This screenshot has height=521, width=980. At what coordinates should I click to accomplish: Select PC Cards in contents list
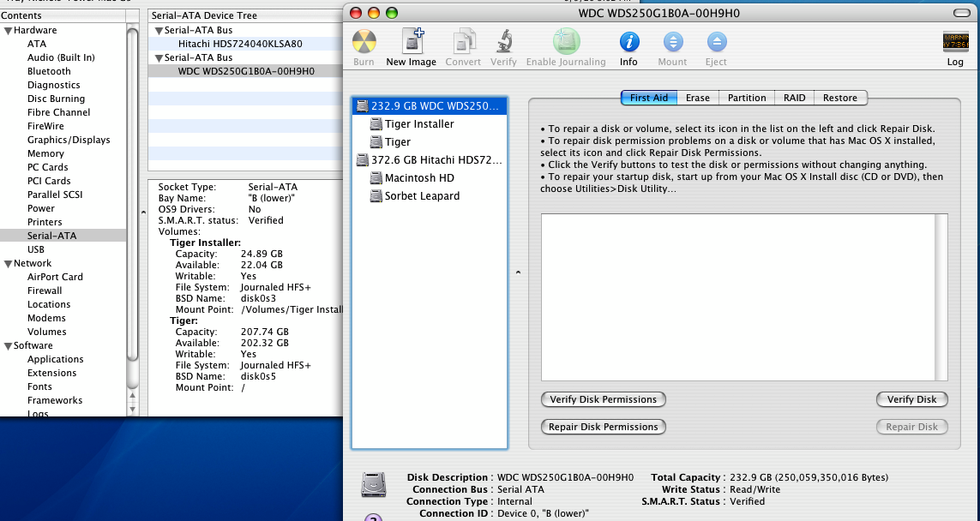click(x=47, y=167)
